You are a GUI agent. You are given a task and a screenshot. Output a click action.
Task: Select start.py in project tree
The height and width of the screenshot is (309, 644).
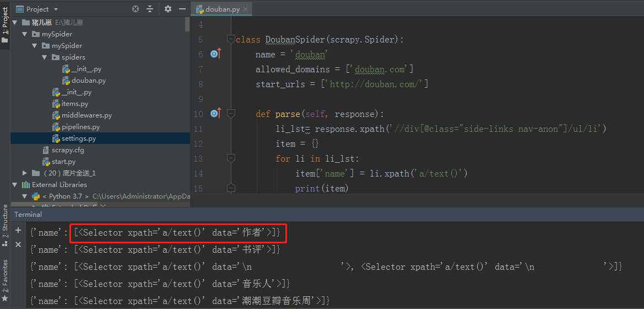pyautogui.click(x=64, y=161)
